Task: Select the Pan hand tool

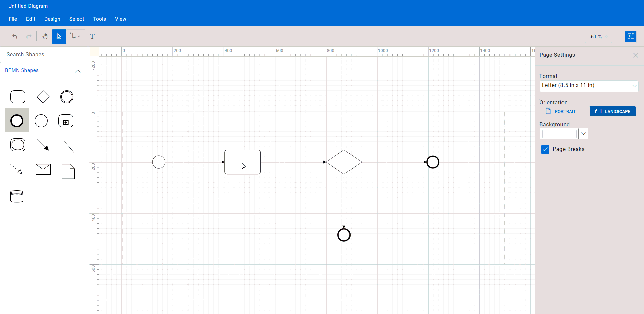Action: (x=45, y=36)
